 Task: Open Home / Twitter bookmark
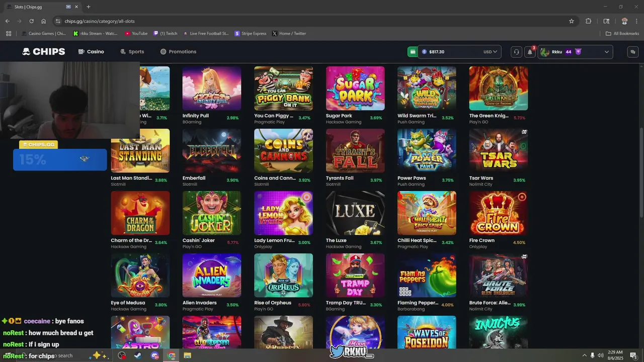click(289, 34)
